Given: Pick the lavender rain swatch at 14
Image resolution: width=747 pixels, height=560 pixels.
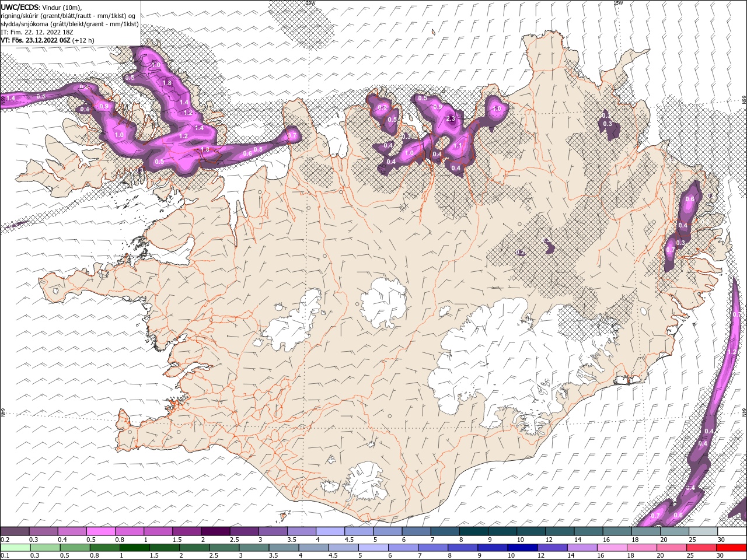Looking at the screenshot, I should click(x=581, y=548).
